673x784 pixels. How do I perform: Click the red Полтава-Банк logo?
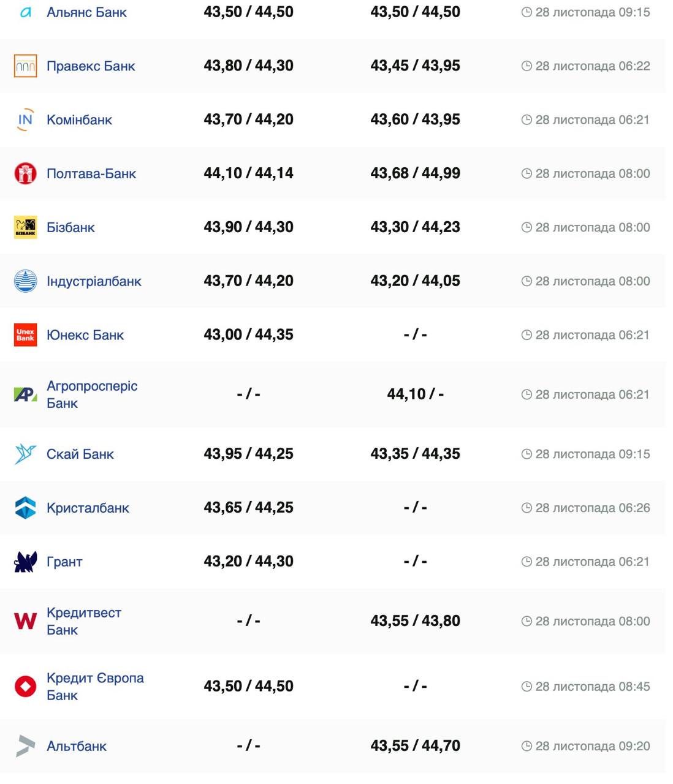point(26,174)
